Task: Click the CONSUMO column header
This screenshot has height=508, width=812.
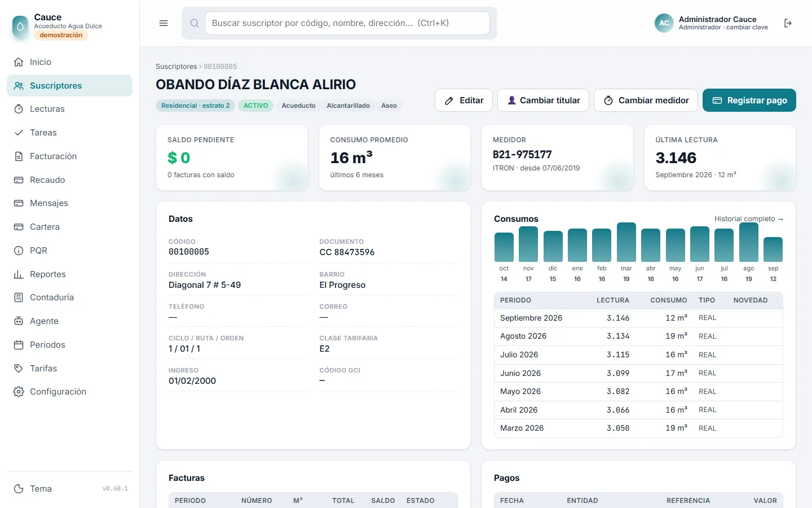Action: click(669, 300)
